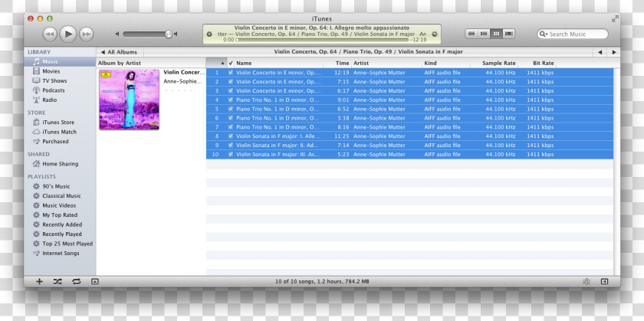Go to previous album with left arrow

coord(600,52)
